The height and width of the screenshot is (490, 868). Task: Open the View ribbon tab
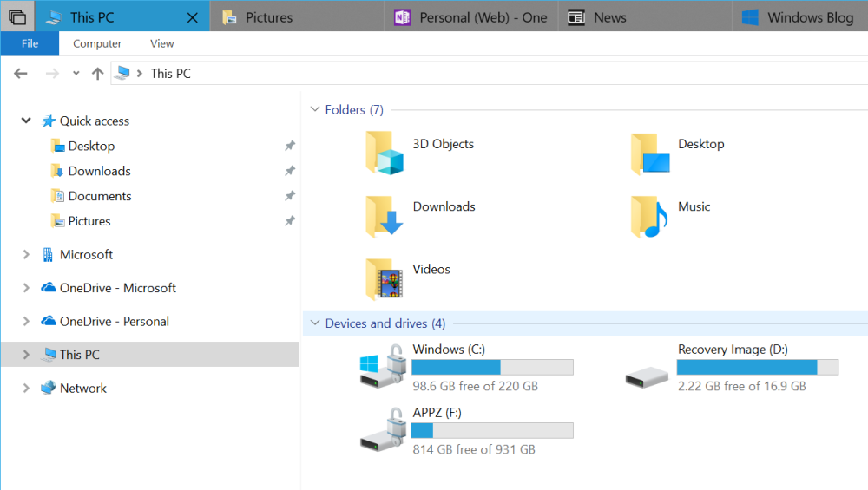161,43
